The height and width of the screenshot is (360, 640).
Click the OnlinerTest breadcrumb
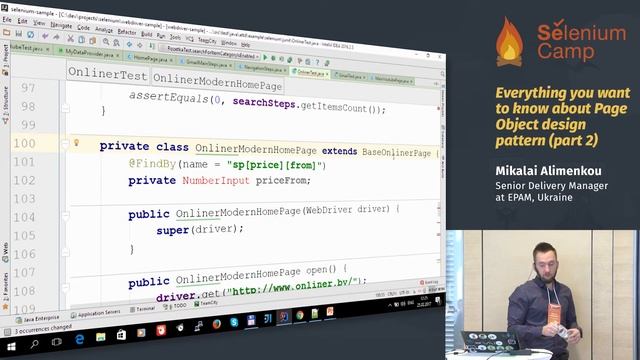[x=108, y=74]
